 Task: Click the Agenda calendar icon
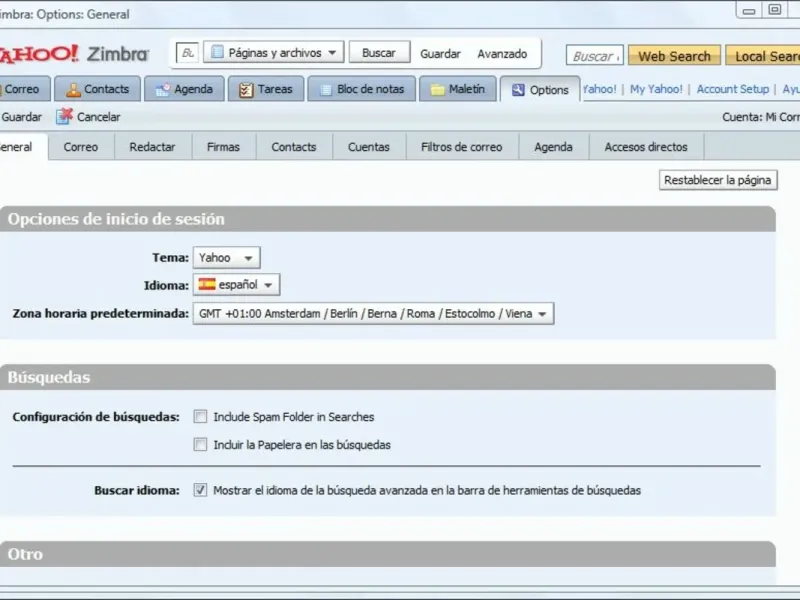(x=163, y=90)
